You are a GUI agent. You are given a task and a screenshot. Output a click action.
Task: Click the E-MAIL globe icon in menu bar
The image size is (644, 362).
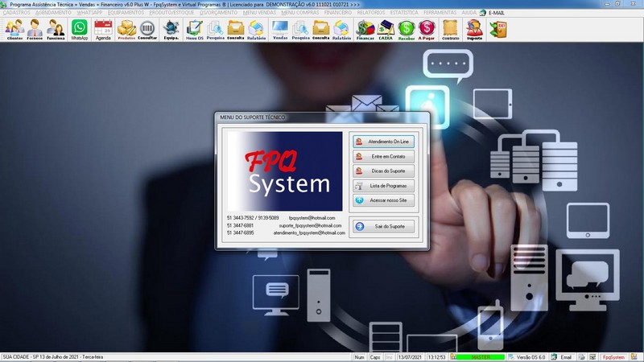click(482, 13)
